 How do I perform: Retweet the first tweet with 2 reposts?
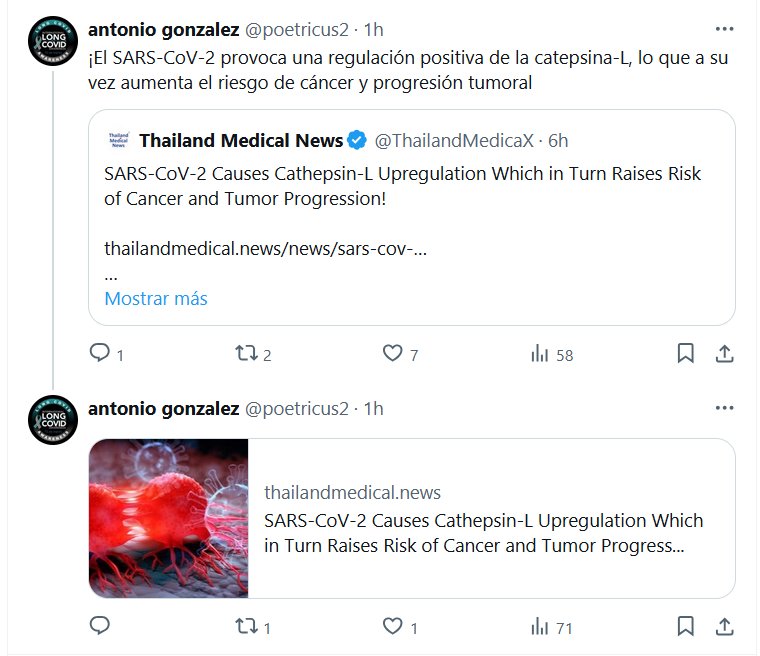click(245, 353)
